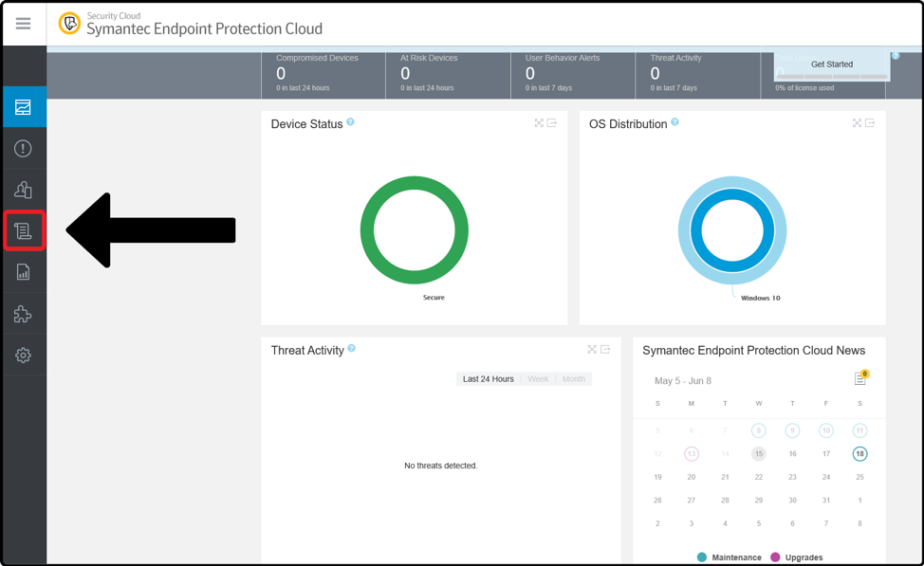The image size is (924, 566).
Task: Maximize the OS Distribution widget
Action: coord(857,123)
